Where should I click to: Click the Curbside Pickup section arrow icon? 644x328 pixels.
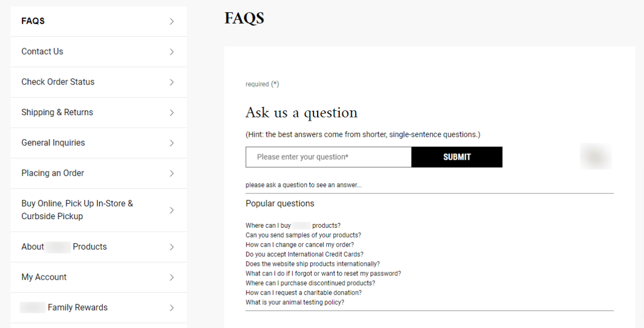point(171,210)
